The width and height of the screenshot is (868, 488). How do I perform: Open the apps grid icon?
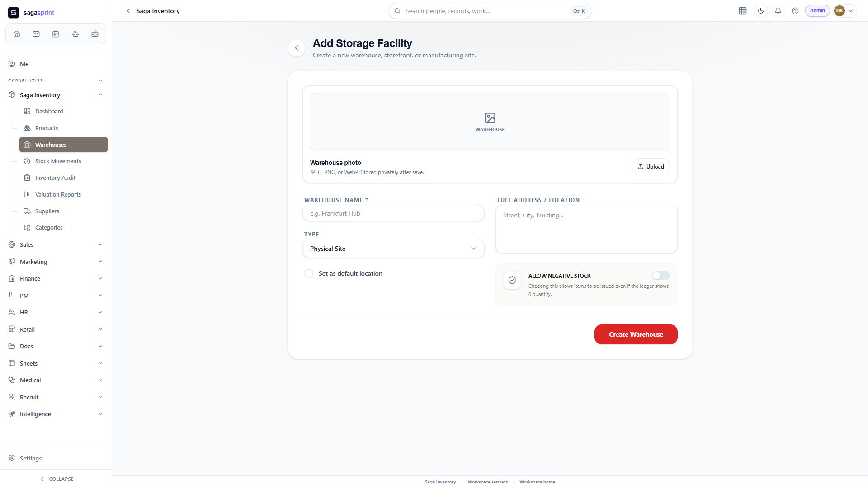[743, 11]
